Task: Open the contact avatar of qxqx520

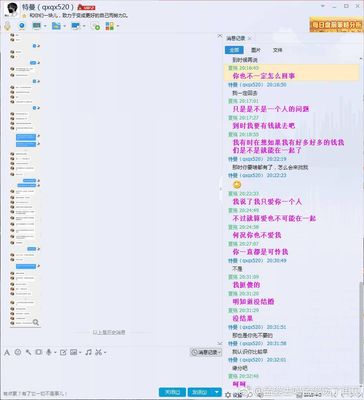Action: [x=11, y=9]
